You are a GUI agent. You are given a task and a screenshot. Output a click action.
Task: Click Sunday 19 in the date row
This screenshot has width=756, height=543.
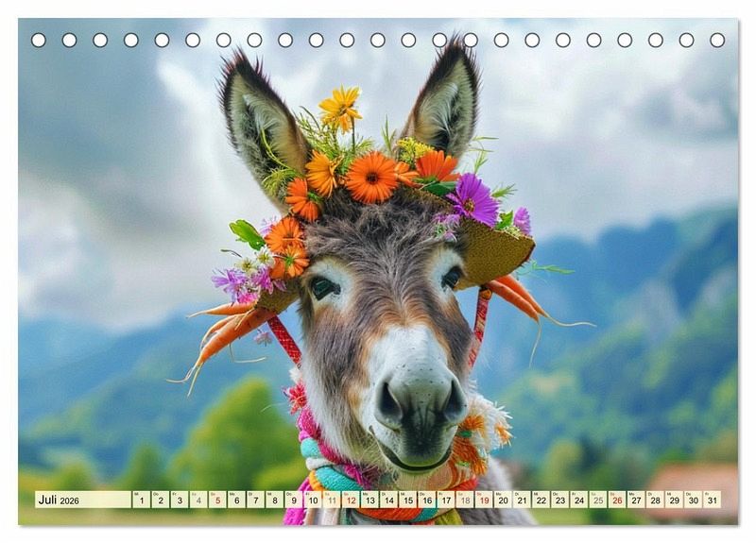tap(484, 500)
